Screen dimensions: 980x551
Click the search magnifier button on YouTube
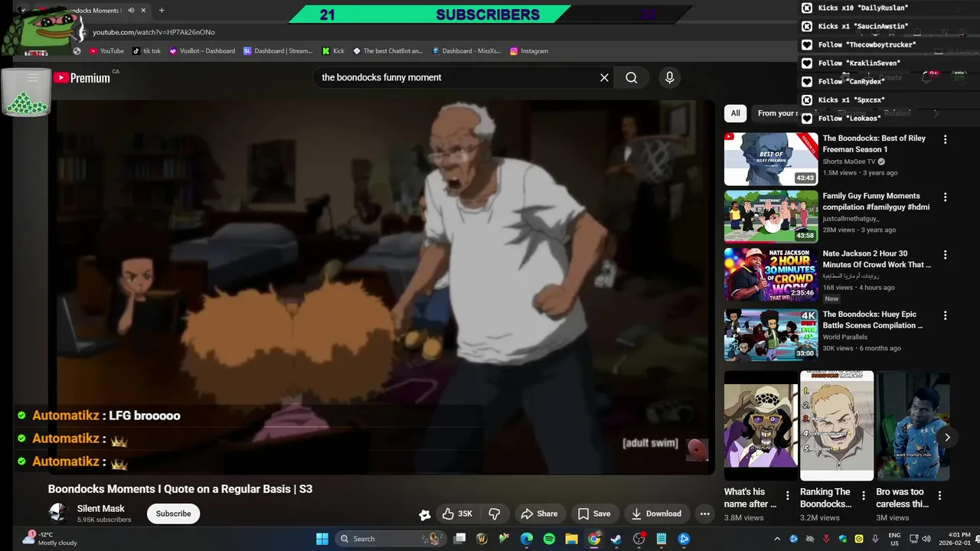point(631,77)
